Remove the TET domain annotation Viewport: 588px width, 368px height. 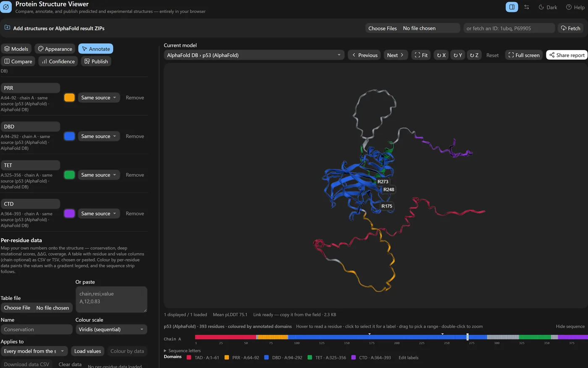click(x=135, y=175)
